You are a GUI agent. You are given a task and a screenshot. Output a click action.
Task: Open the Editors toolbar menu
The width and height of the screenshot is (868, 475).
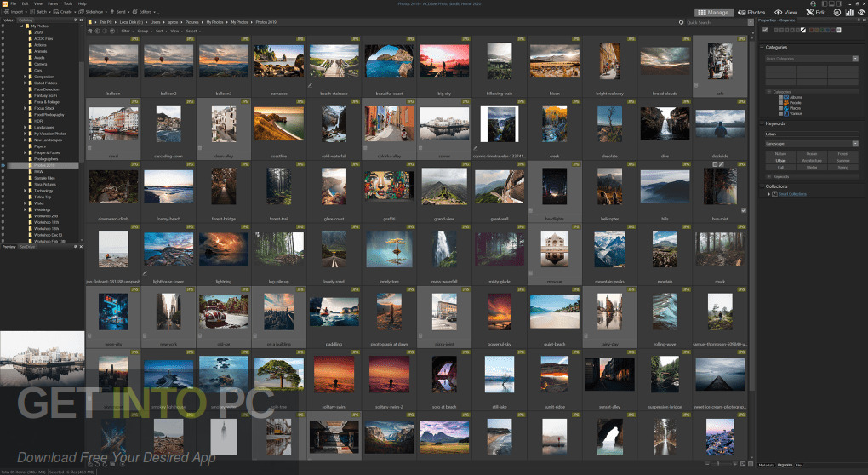coord(145,12)
